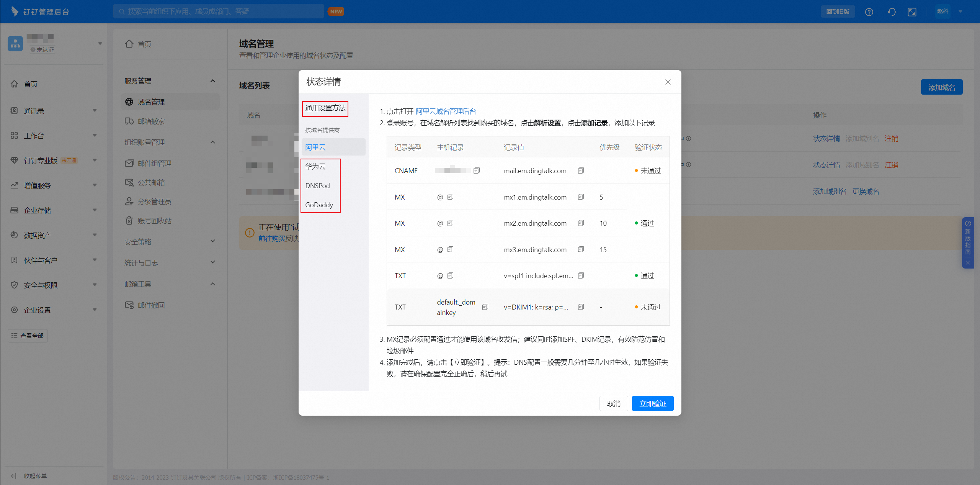Collapse the 服务管理 section
This screenshot has height=485, width=980.
(x=213, y=81)
